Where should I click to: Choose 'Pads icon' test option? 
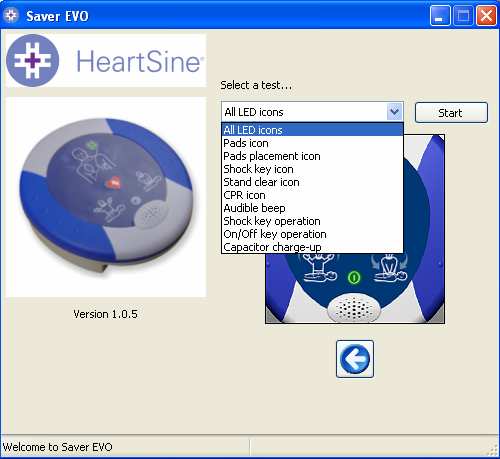pos(312,143)
